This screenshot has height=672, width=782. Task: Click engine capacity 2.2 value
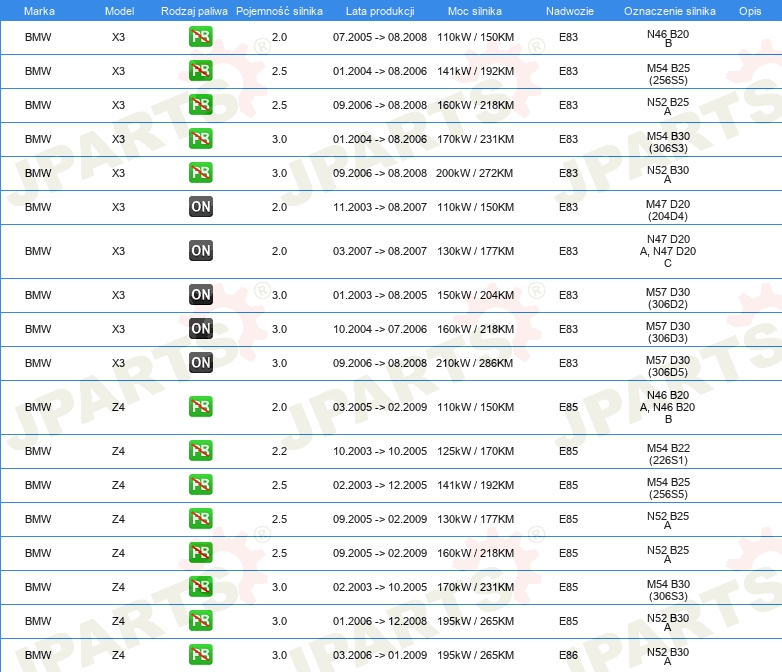[x=279, y=450]
